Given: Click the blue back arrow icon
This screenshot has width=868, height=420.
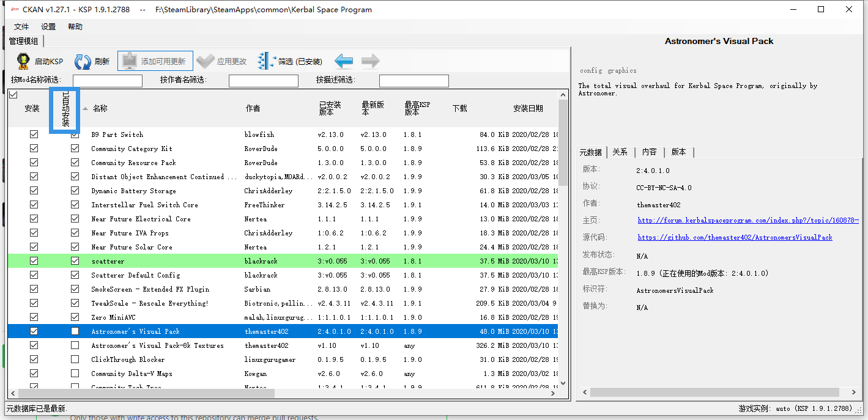Looking at the screenshot, I should click(344, 61).
